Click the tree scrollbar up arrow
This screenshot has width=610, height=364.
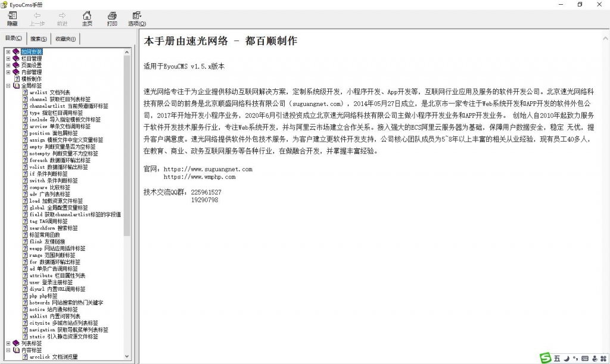click(127, 52)
